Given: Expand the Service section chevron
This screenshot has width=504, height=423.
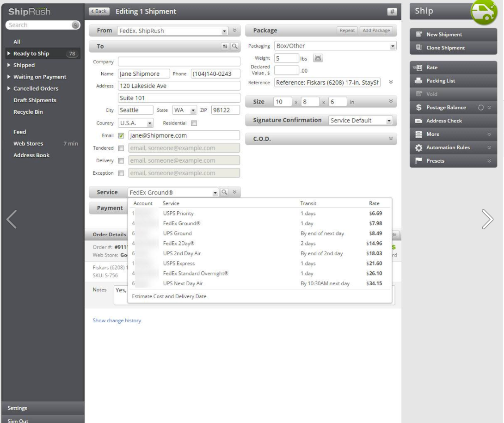Looking at the screenshot, I should (x=234, y=192).
